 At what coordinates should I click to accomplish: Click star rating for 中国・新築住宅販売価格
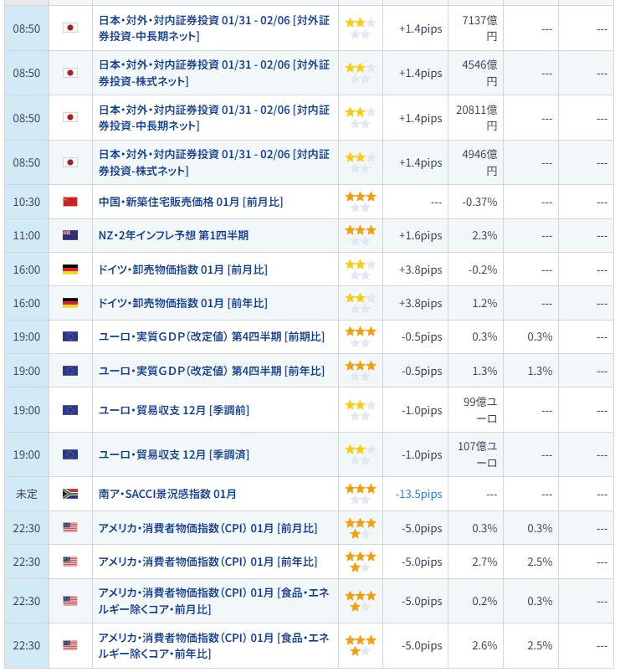pos(361,202)
